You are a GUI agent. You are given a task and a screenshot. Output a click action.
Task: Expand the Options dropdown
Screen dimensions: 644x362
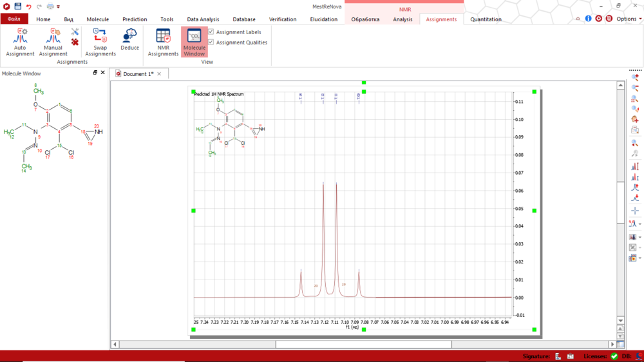tap(629, 19)
